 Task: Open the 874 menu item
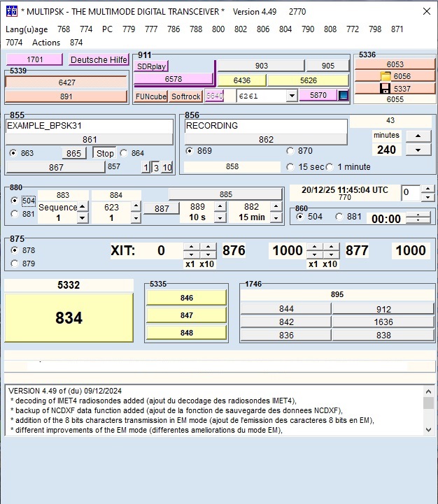tap(76, 43)
